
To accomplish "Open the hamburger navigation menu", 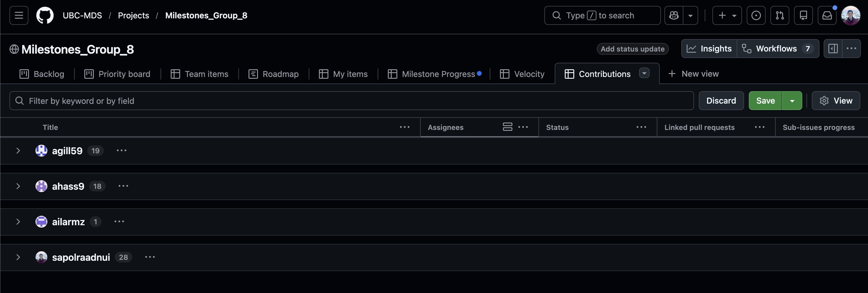I will click(x=19, y=15).
